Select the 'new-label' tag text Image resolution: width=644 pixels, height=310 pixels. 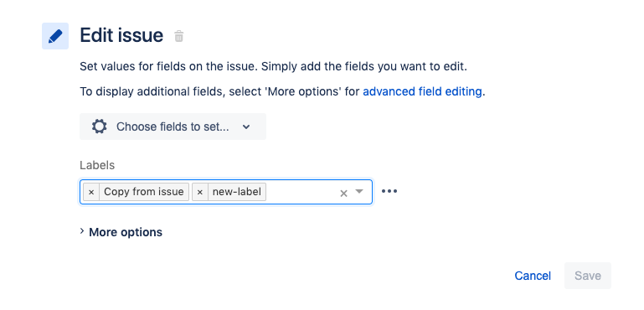[236, 192]
